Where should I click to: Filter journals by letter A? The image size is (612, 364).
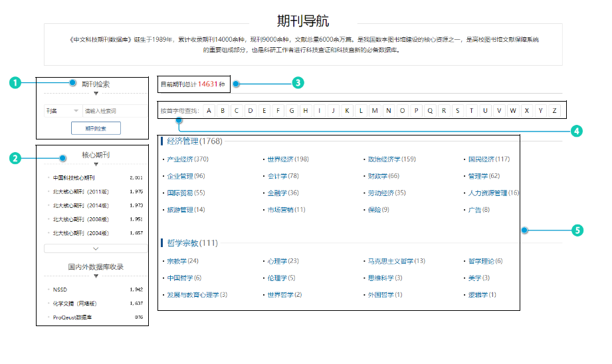209,110
